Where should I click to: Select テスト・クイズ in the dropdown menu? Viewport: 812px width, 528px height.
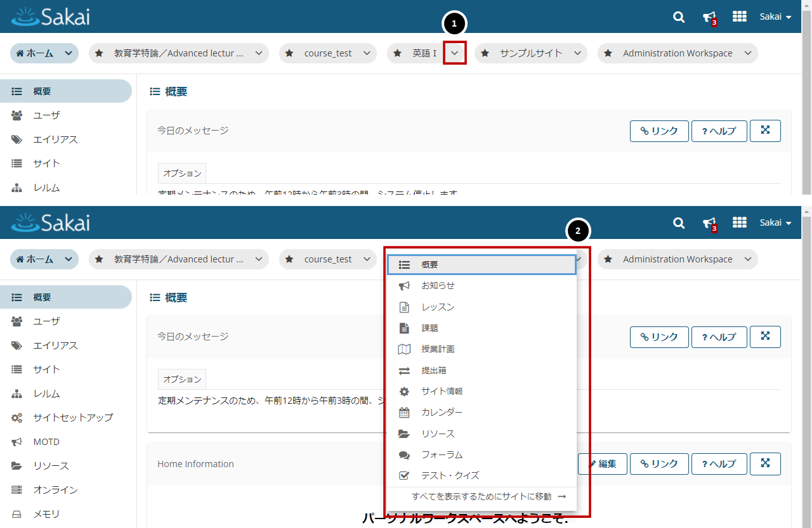[481, 476]
